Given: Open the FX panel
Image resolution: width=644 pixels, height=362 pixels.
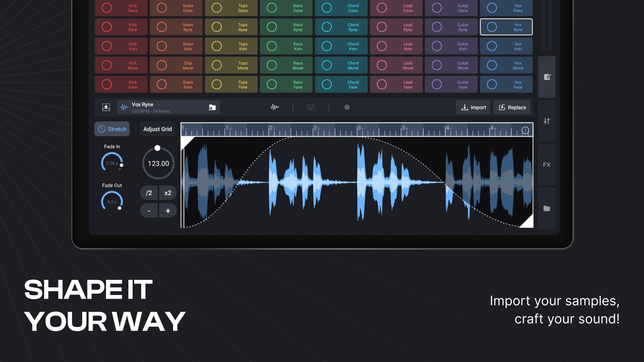Looking at the screenshot, I should click(x=546, y=164).
